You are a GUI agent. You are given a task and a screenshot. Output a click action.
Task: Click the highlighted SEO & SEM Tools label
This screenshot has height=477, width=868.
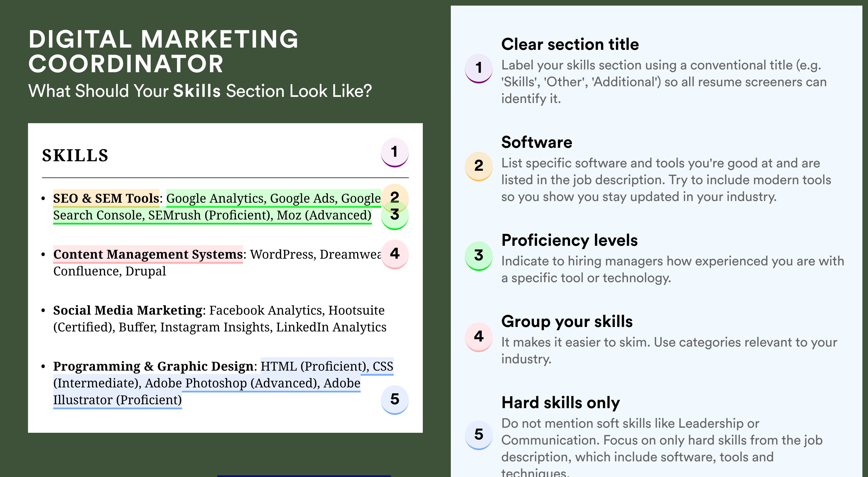[x=106, y=198]
